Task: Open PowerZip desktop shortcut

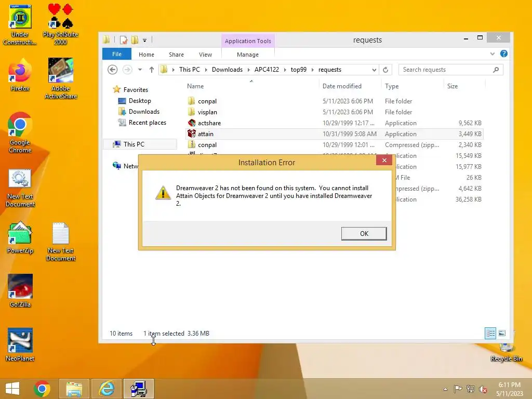Action: (x=20, y=237)
